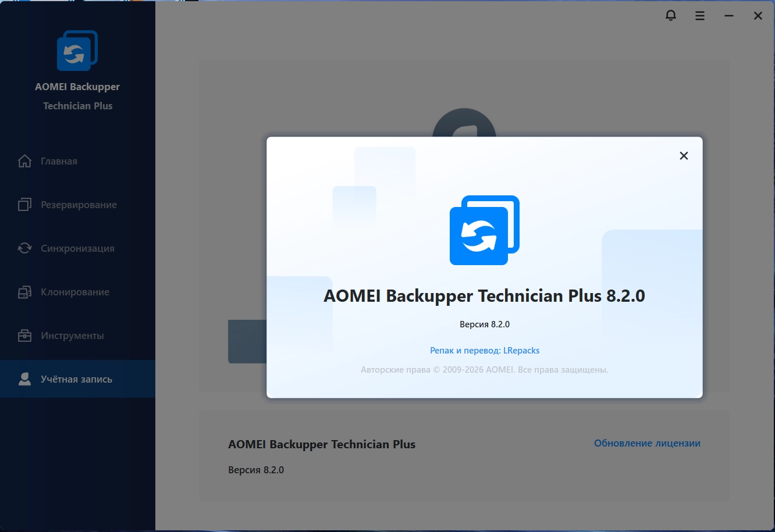Viewport: 775px width, 532px height.
Task: Select the Клонирование text label
Action: (75, 292)
